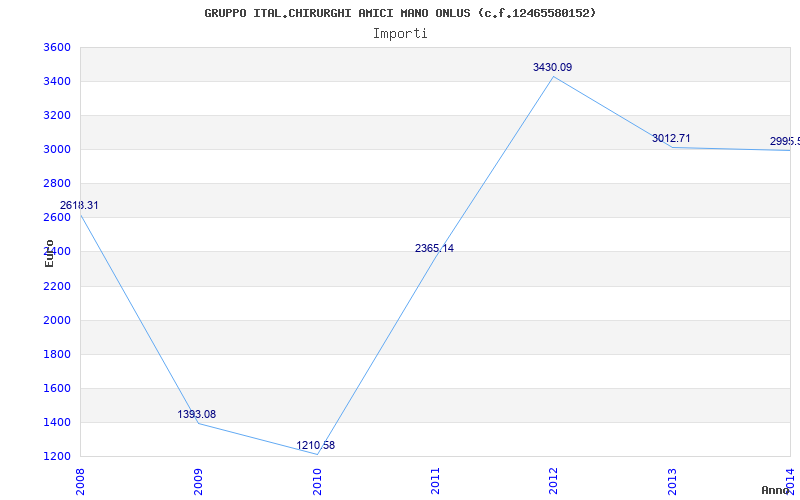Click the 2008 x-axis year label
The height and width of the screenshot is (500, 800).
(80, 481)
